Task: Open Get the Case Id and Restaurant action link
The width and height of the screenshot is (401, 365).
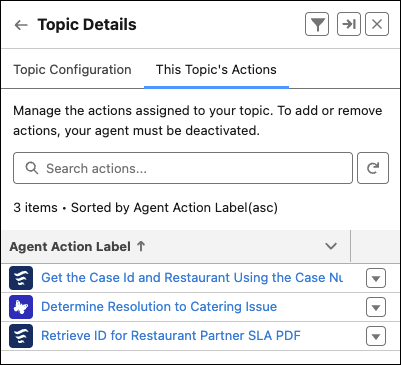Action: pyautogui.click(x=192, y=278)
